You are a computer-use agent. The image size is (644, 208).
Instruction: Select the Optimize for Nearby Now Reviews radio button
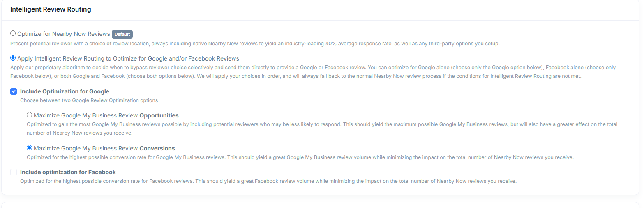click(13, 33)
